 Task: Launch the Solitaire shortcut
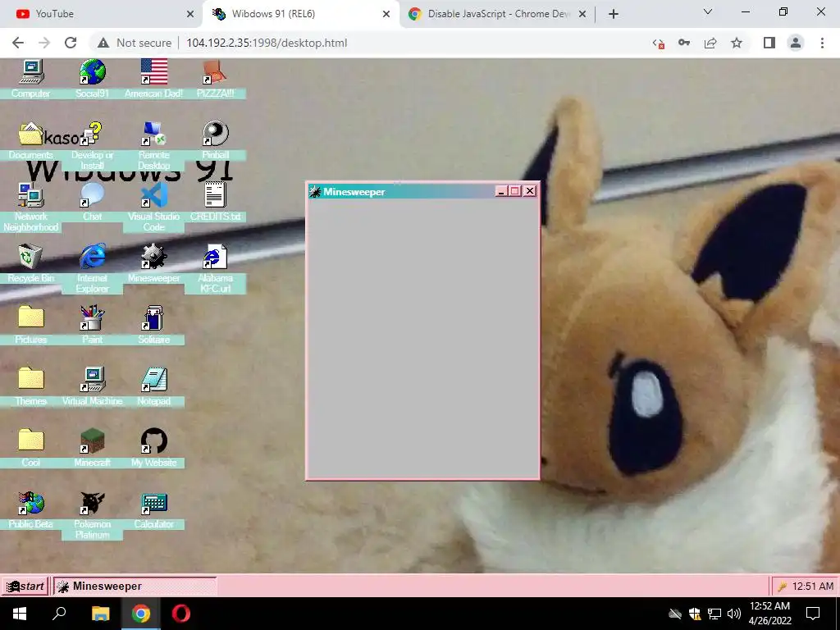[153, 317]
